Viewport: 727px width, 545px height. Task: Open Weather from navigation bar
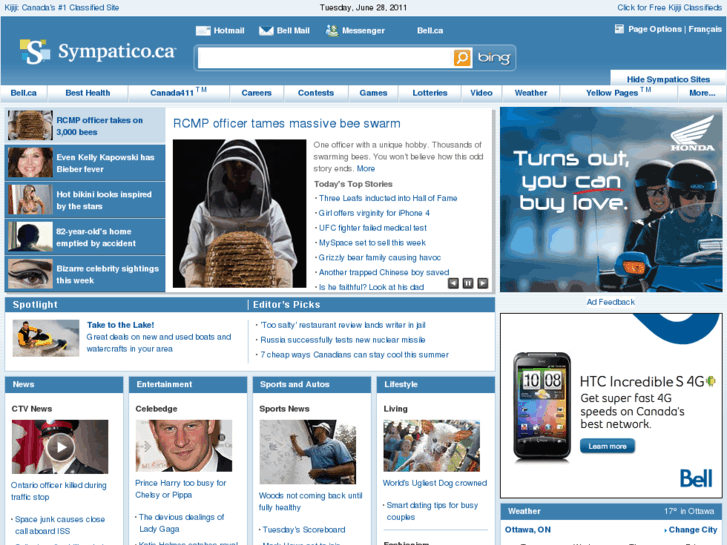tap(531, 93)
